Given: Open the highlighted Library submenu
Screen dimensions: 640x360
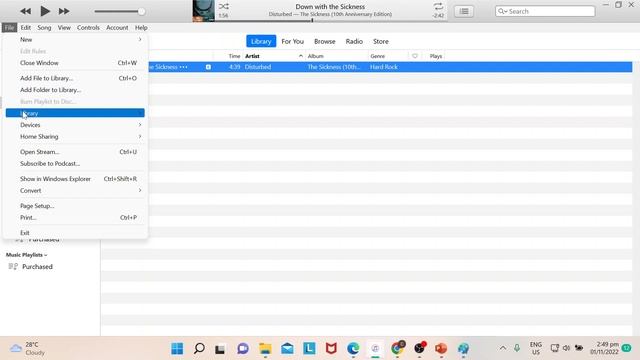Looking at the screenshot, I should click(x=75, y=113).
